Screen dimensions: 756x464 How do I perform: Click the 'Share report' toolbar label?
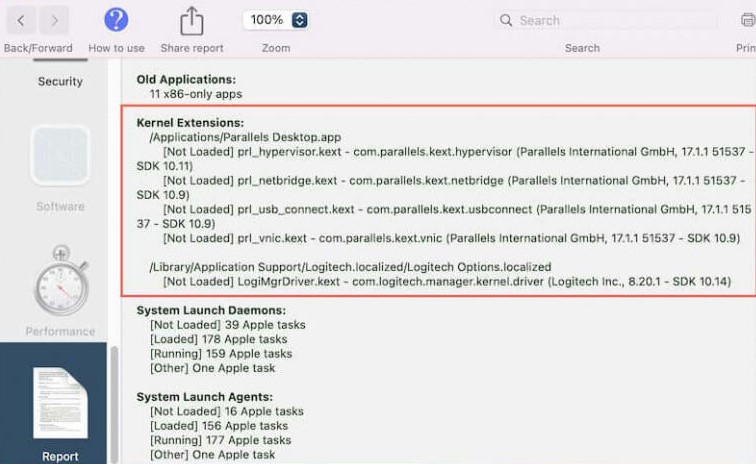point(192,48)
